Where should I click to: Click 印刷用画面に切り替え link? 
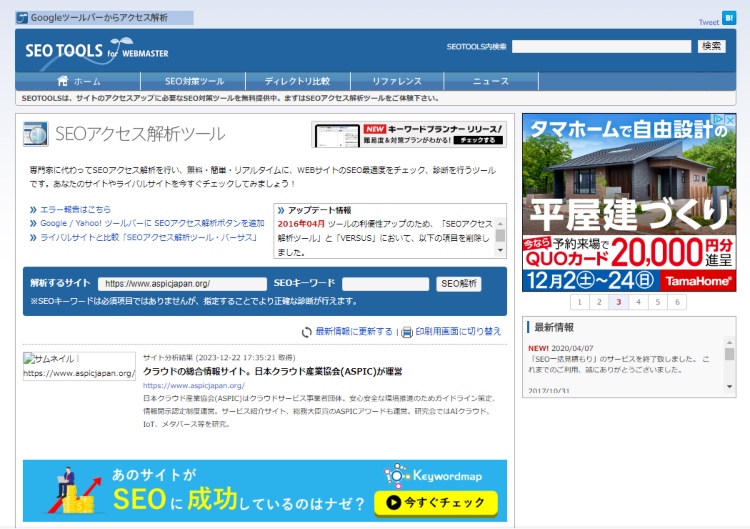click(x=458, y=331)
